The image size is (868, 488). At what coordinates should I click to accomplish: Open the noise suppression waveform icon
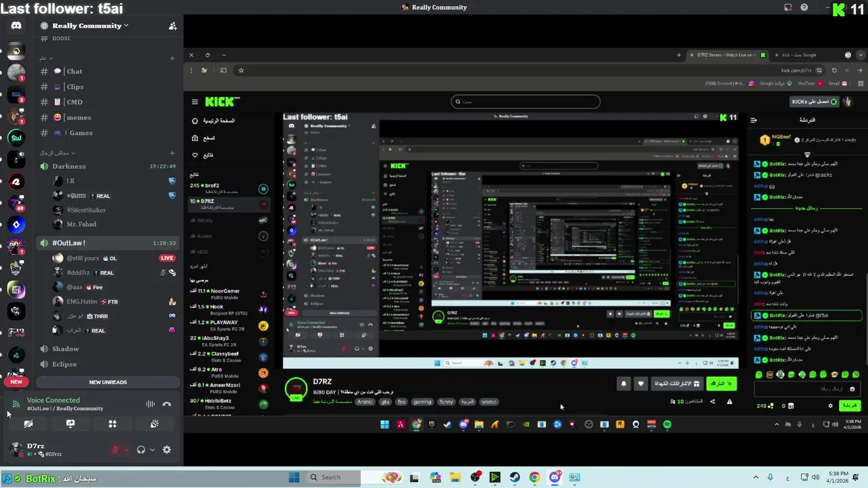point(151,404)
